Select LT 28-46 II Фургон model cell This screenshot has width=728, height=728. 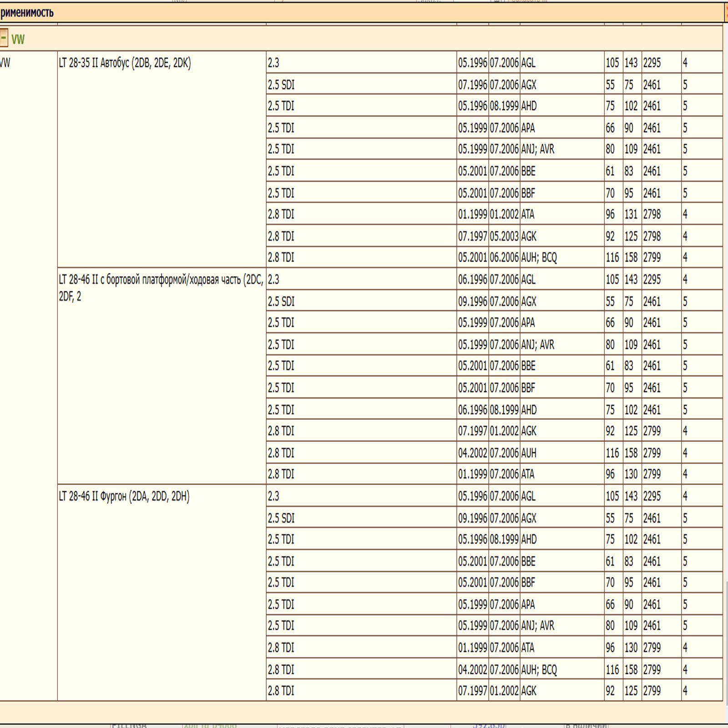tap(124, 496)
